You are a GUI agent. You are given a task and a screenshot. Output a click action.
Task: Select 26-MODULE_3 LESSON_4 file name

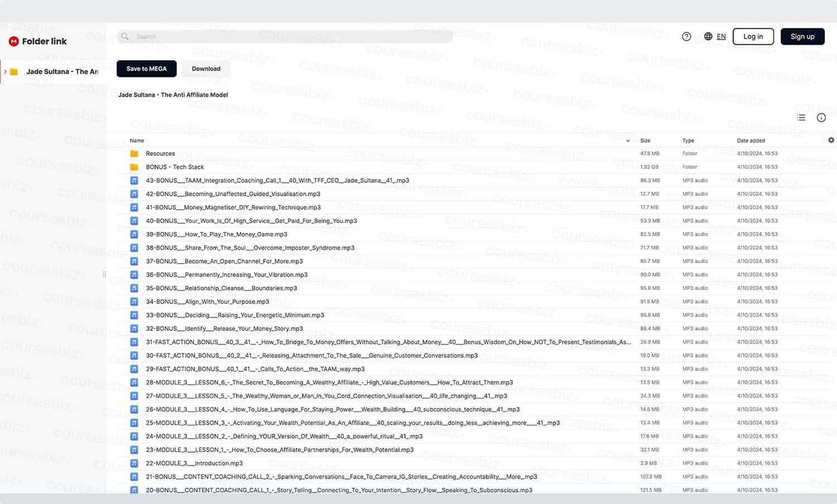333,409
